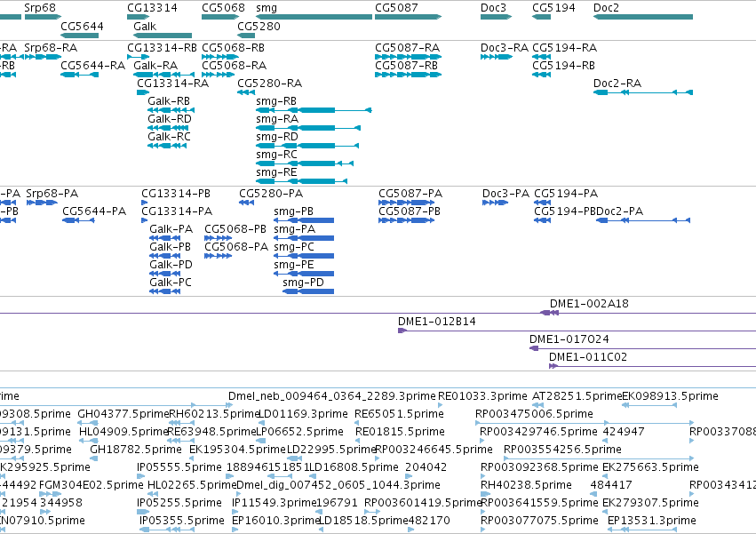Click the blue smg-PE coding glyph
The image size is (756, 534).
point(304,274)
